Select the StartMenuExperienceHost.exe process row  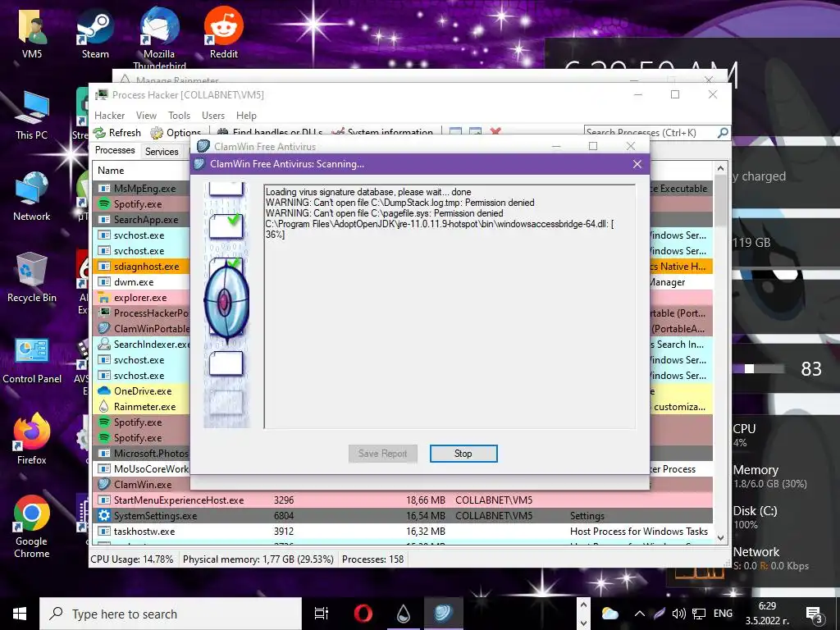coord(403,500)
